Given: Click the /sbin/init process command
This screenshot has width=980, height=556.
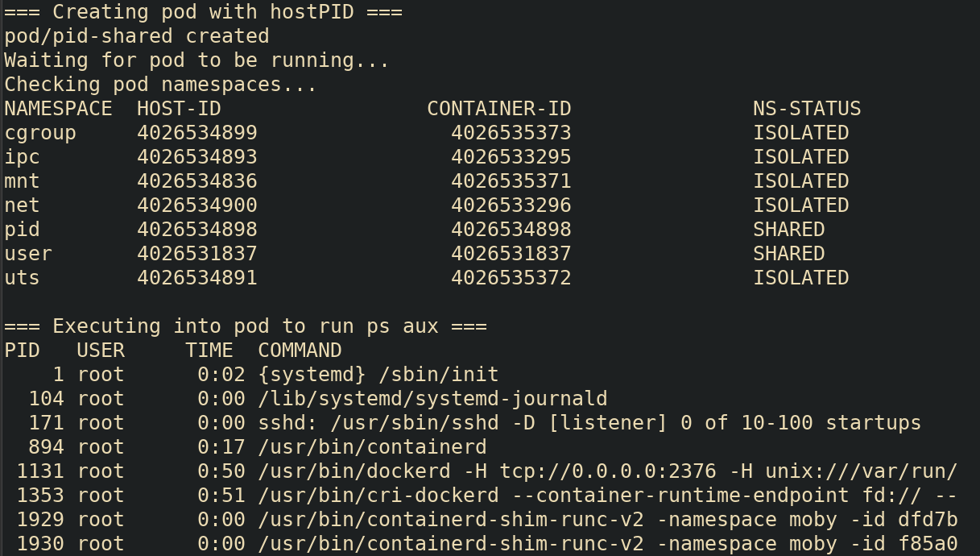Looking at the screenshot, I should click(378, 375).
